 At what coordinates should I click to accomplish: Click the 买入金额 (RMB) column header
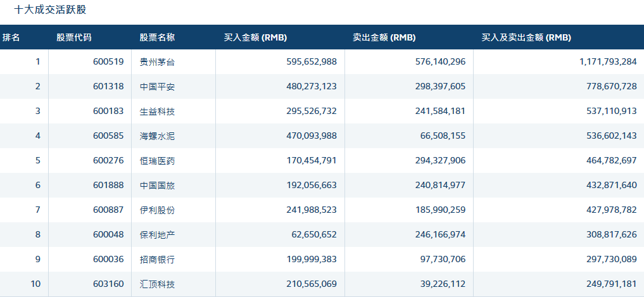point(255,37)
